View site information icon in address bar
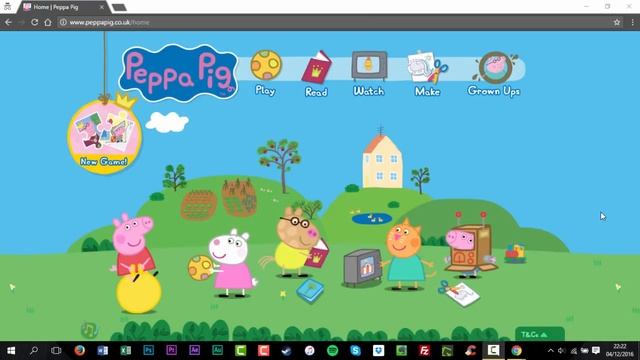The image size is (640, 360). [x=63, y=22]
